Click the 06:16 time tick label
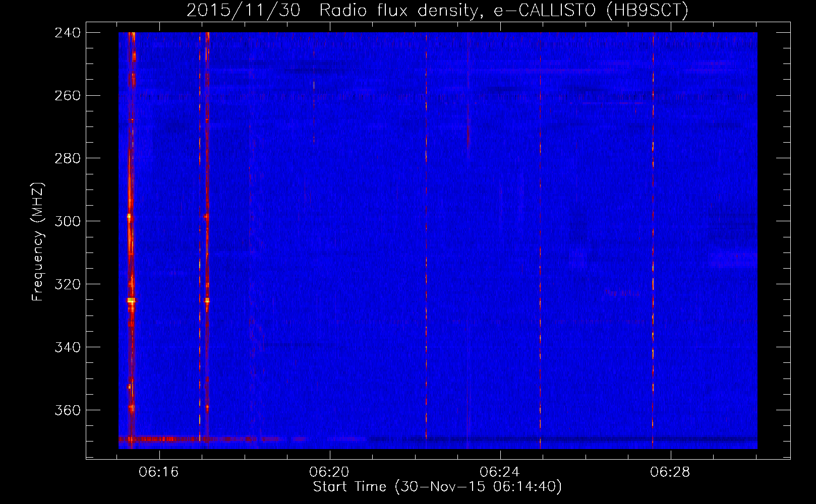This screenshot has width=816, height=504. click(159, 472)
